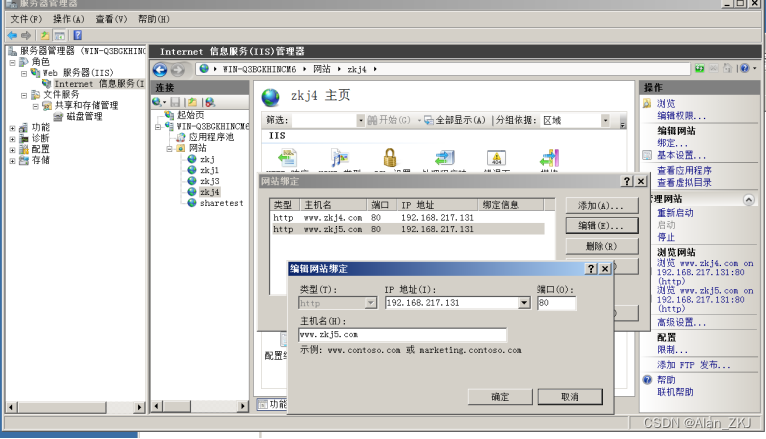Select 磁盘管理 in the server tree
This screenshot has height=439, width=766.
[85, 116]
